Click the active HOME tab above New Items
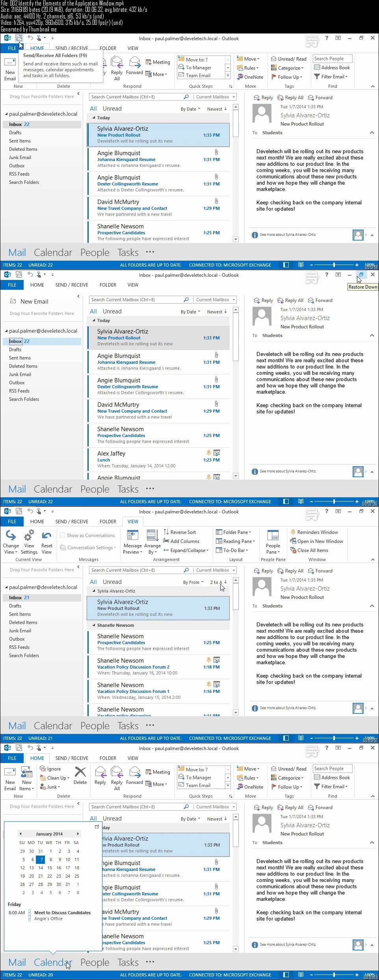379x980 pixels. [x=37, y=758]
